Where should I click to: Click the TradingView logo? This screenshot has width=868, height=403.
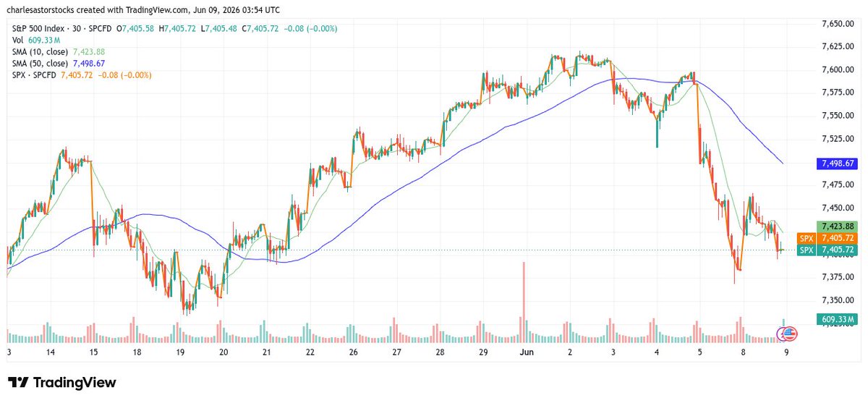[61, 383]
